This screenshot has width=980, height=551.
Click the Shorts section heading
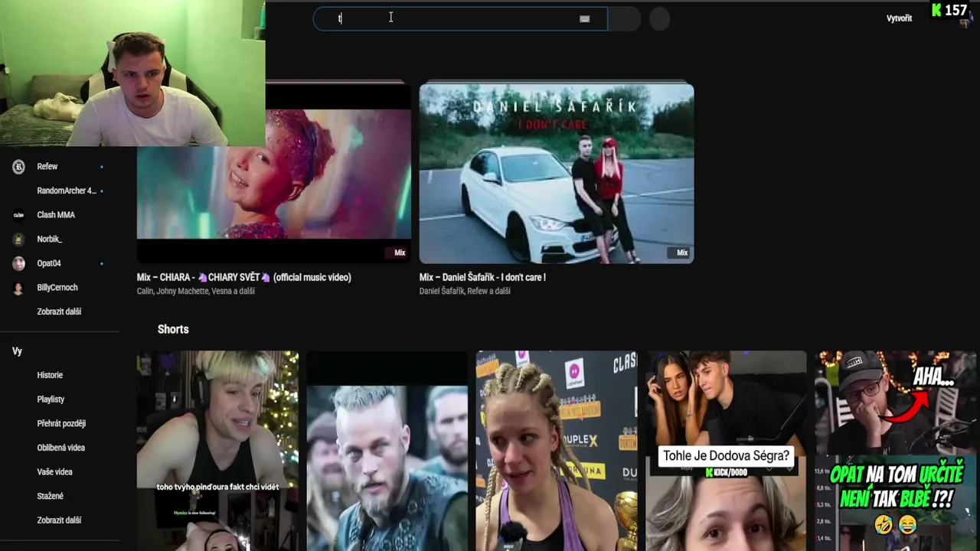tap(173, 329)
